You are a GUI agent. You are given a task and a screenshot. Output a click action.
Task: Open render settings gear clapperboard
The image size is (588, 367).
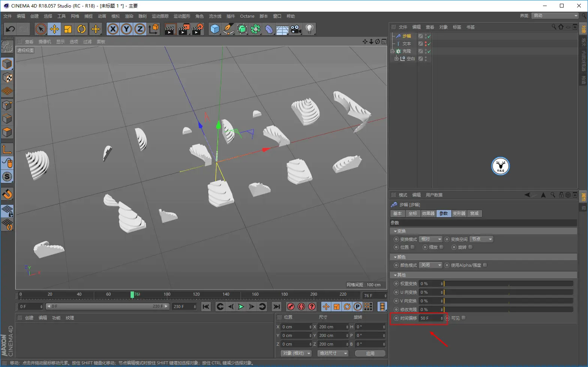[x=197, y=29]
